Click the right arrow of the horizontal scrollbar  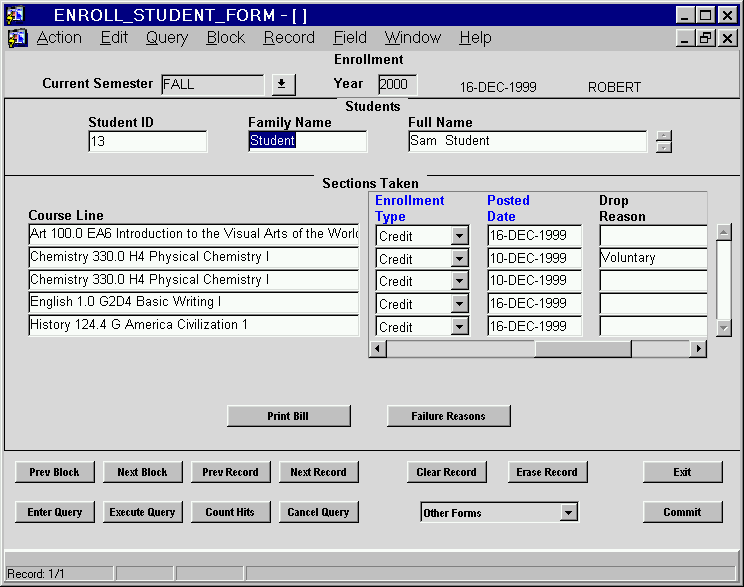coord(698,349)
